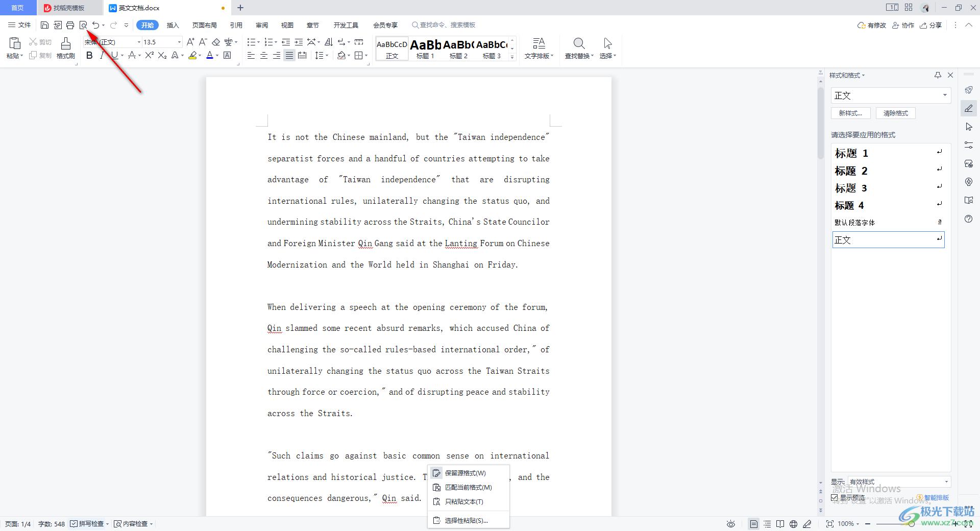Open the current style 正文 dropdown in pane
The height and width of the screenshot is (531, 980).
coord(945,95)
